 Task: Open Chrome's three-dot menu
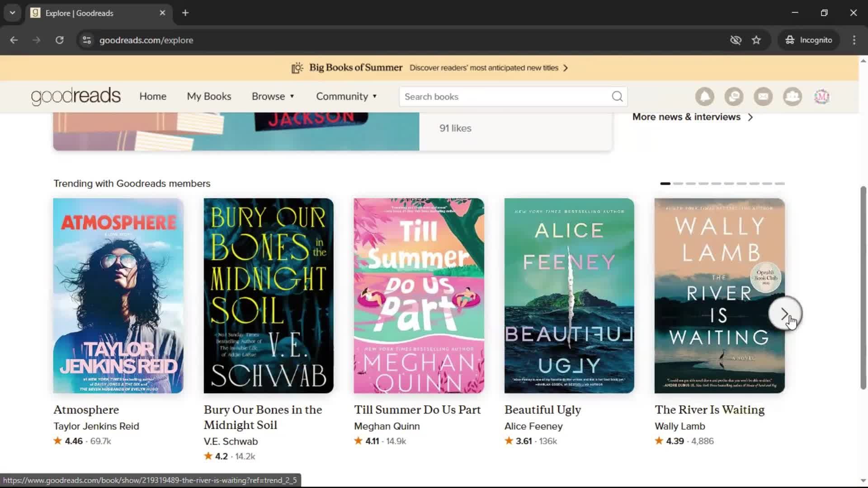pyautogui.click(x=854, y=40)
